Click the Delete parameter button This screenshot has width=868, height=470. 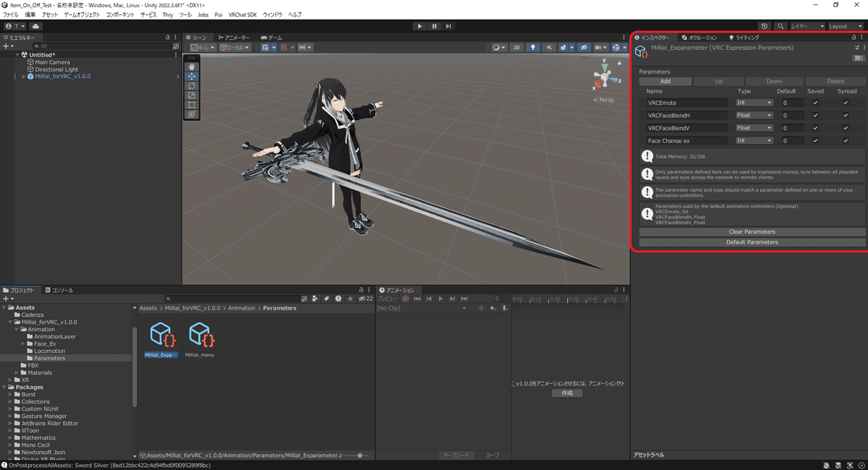[x=835, y=82]
